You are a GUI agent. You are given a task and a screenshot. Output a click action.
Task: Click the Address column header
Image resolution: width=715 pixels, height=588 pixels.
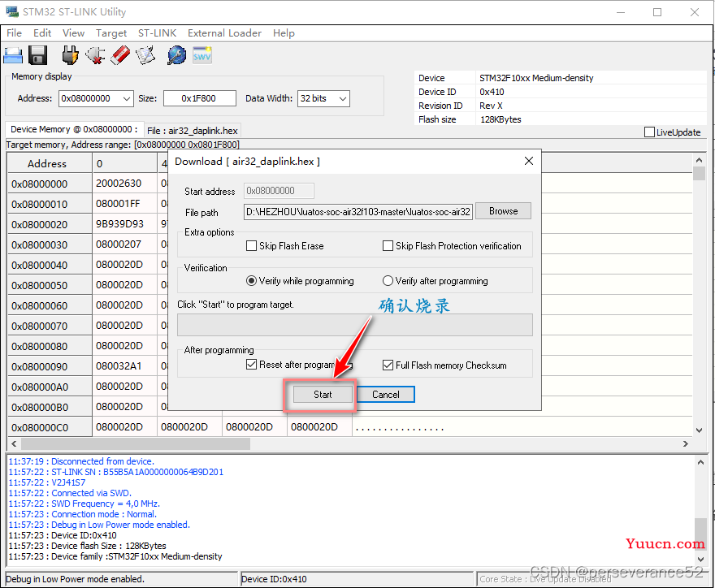pos(50,163)
